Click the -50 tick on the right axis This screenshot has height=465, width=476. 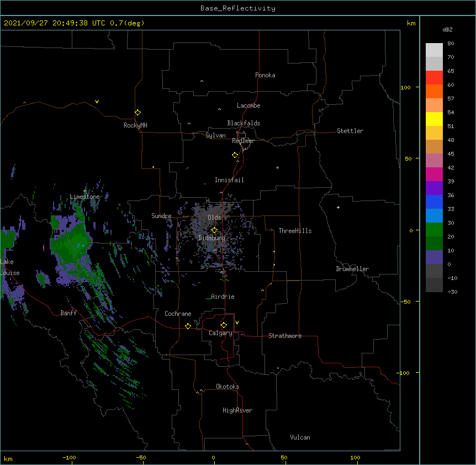(405, 302)
